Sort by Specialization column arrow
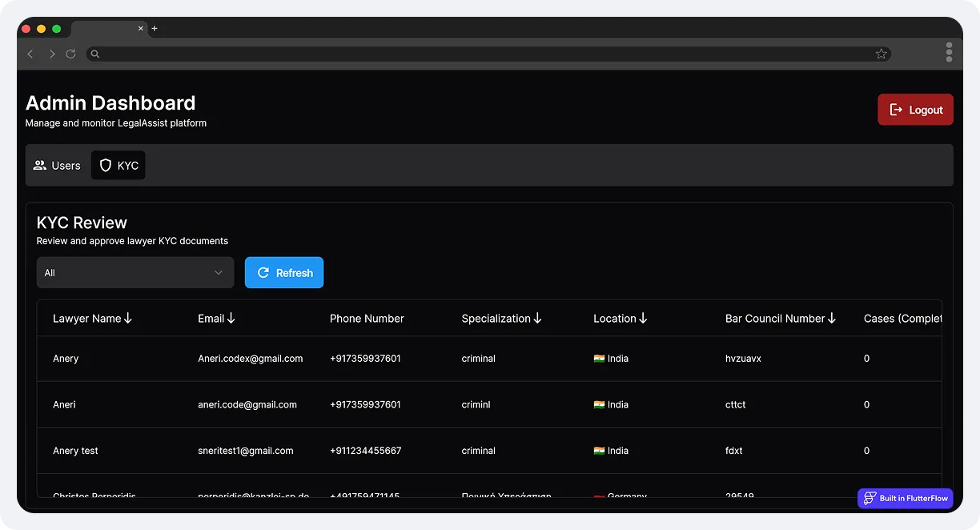This screenshot has width=980, height=530. 537,318
